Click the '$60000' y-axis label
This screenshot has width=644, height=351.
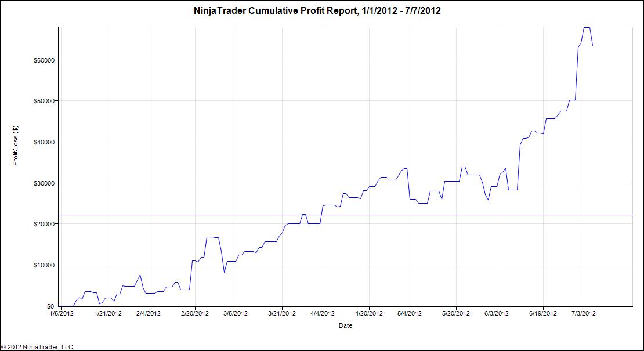click(45, 60)
